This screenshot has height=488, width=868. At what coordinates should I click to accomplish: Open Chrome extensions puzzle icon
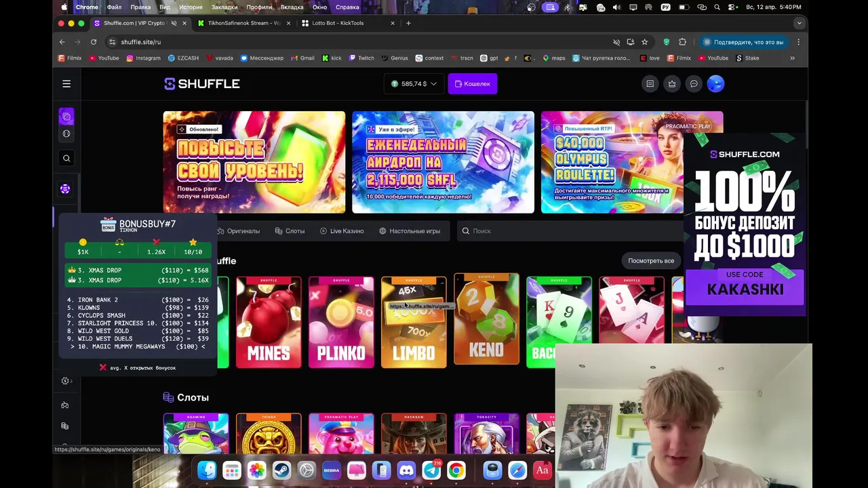[682, 42]
